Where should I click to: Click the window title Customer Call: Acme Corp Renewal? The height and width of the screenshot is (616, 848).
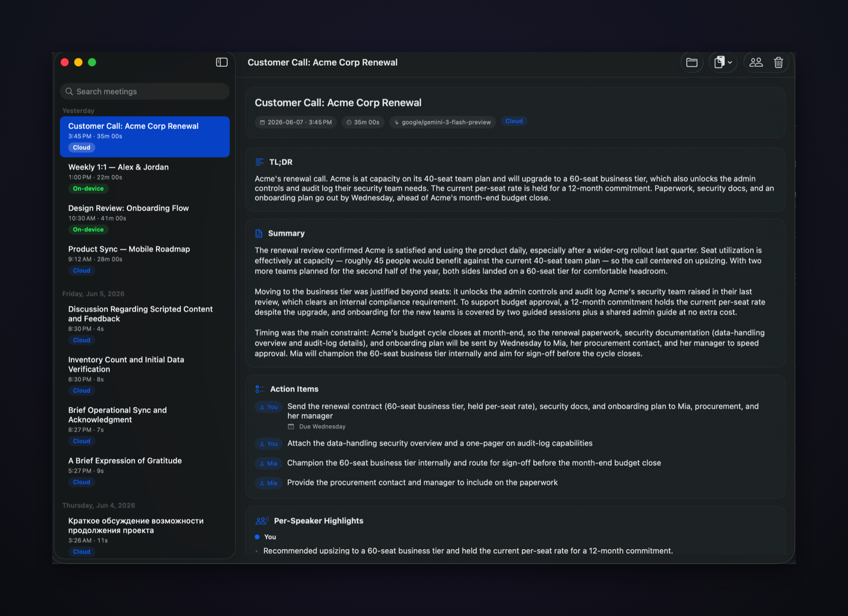pyautogui.click(x=322, y=63)
